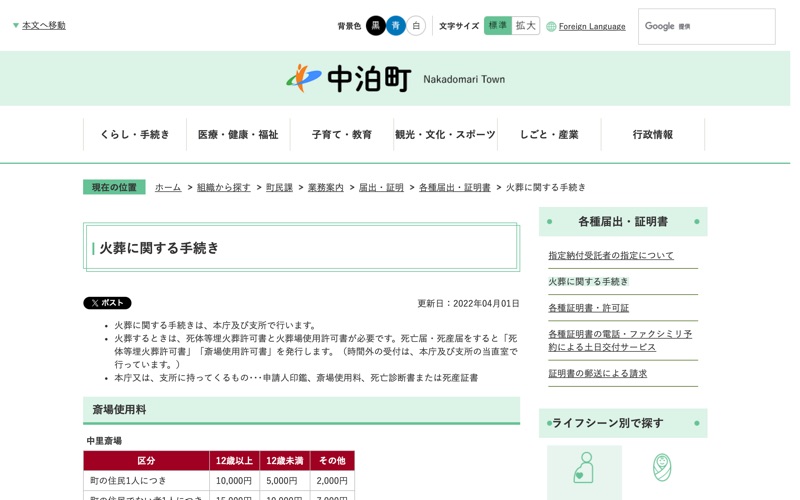The width and height of the screenshot is (800, 500).
Task: Open the しごと・産業 menu
Action: tap(549, 134)
